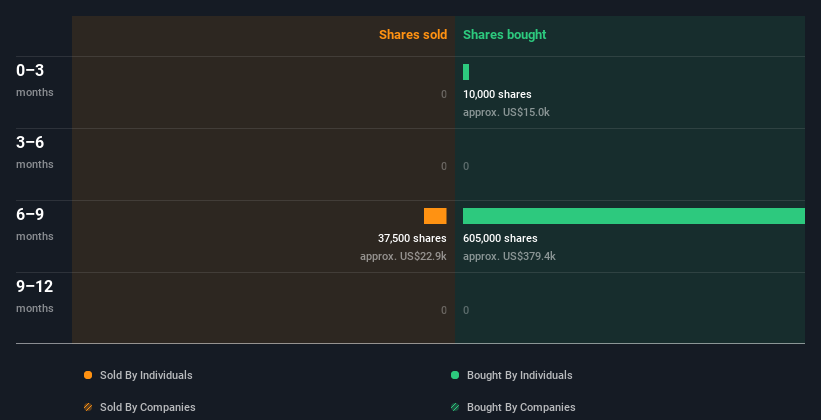Select the Sold By Companies legend label

tap(148, 407)
